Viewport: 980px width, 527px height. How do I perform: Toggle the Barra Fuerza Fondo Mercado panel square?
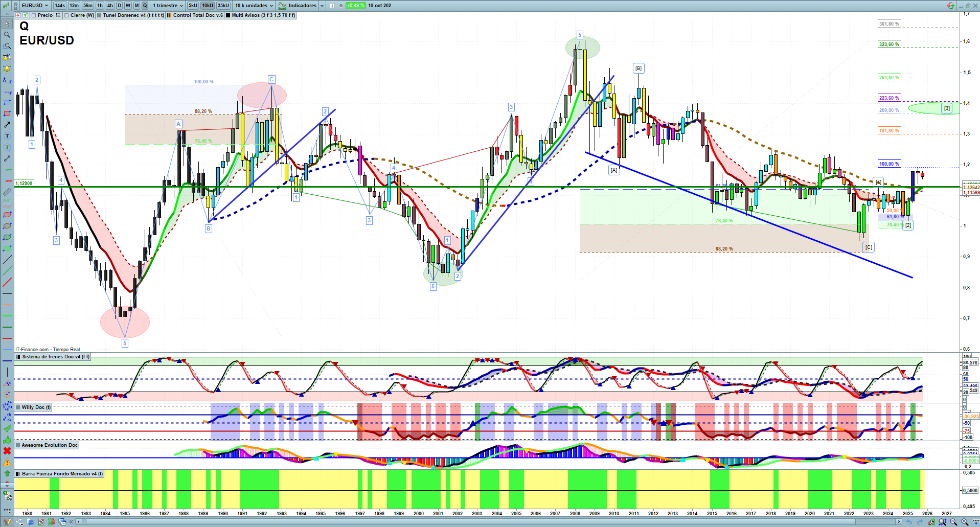[x=18, y=474]
